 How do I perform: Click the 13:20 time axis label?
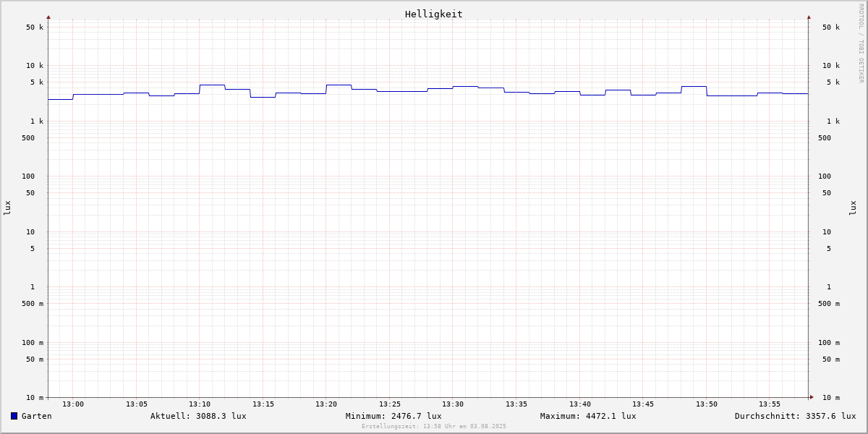click(x=326, y=404)
